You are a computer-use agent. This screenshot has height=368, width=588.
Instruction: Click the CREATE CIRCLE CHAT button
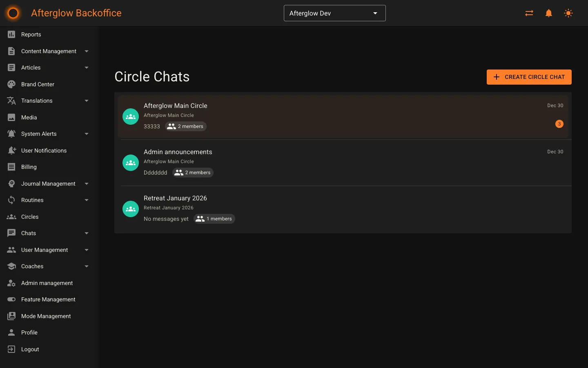pyautogui.click(x=529, y=77)
